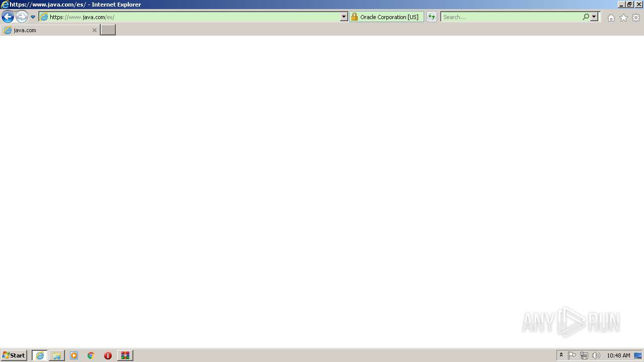Open Tools with the gear icon
This screenshot has width=644, height=362.
(636, 18)
